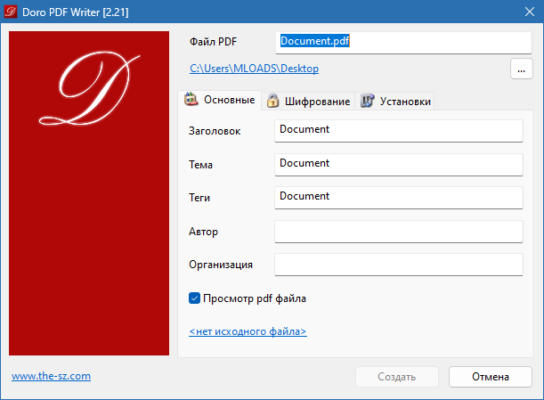Click the Установки tab settings icon

pyautogui.click(x=367, y=101)
